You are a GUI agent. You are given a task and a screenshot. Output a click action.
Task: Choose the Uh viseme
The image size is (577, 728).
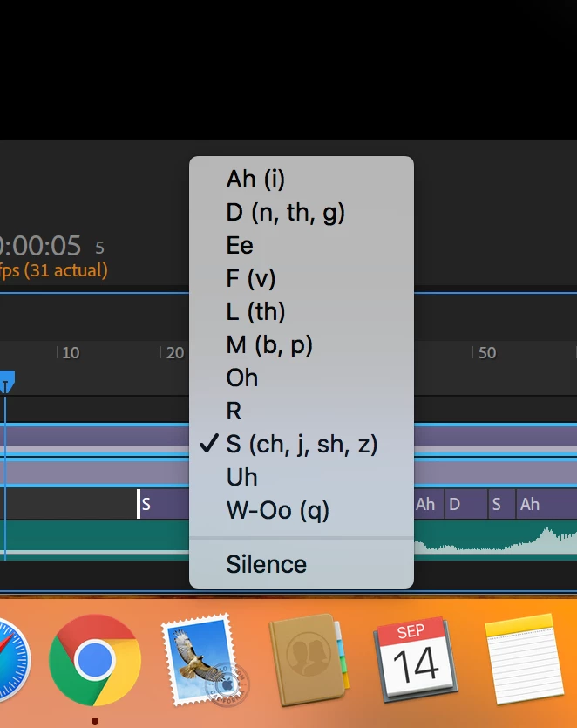click(x=302, y=477)
